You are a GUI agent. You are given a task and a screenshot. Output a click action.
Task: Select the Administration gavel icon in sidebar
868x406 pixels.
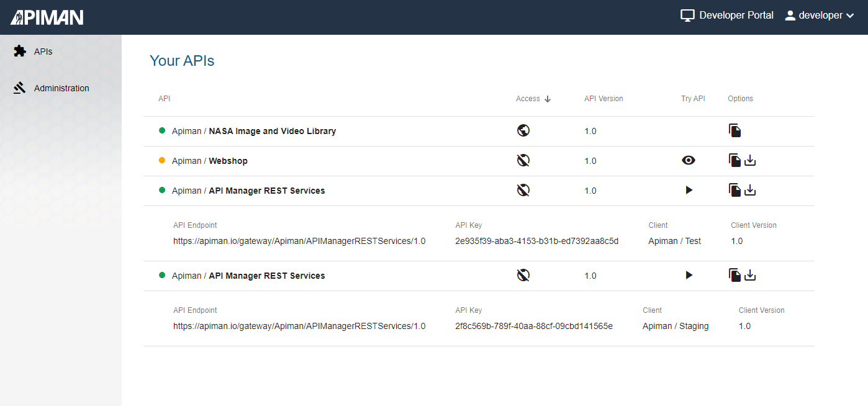point(20,88)
